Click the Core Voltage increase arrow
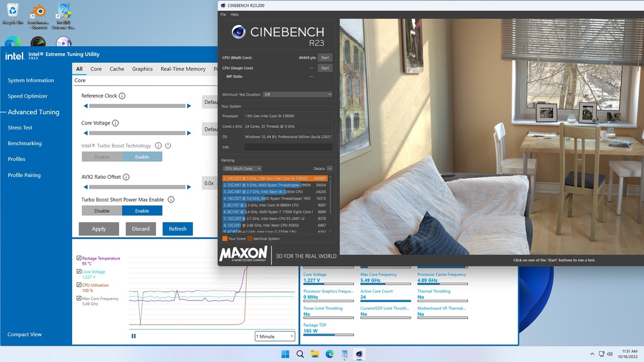This screenshot has height=362, width=644. 189,133
